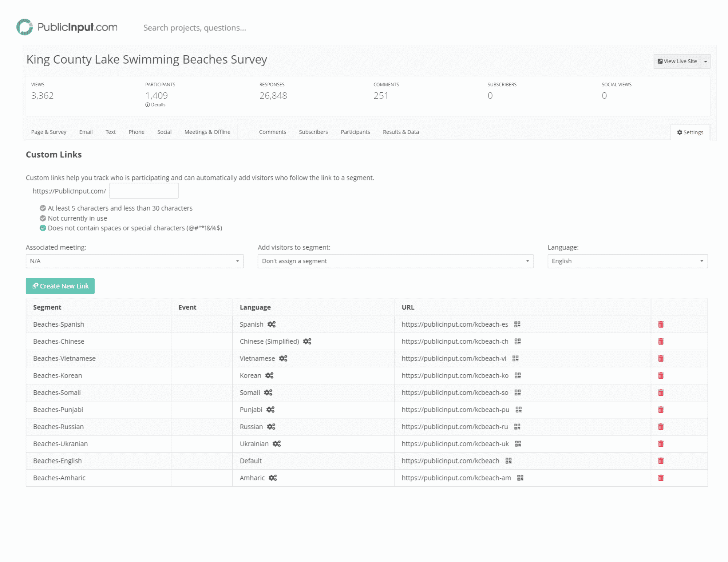The height and width of the screenshot is (562, 728).
Task: Open the Language selector showing English
Action: click(x=627, y=261)
